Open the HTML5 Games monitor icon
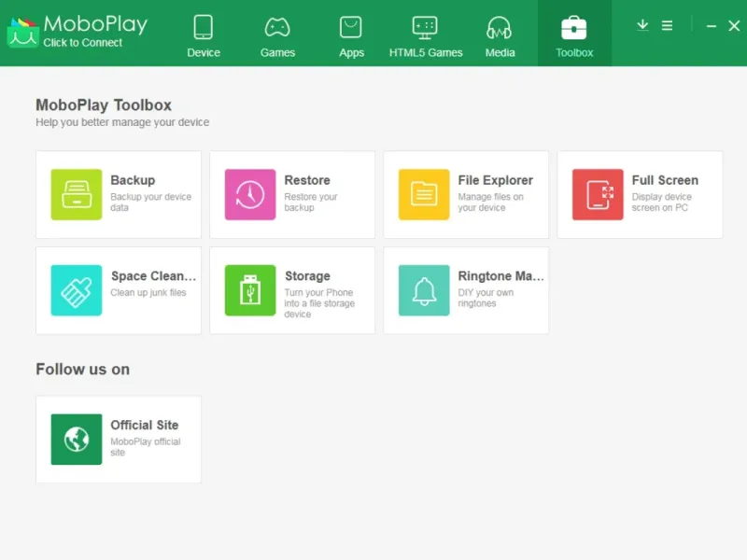Viewport: 747px width, 560px height. 425,28
